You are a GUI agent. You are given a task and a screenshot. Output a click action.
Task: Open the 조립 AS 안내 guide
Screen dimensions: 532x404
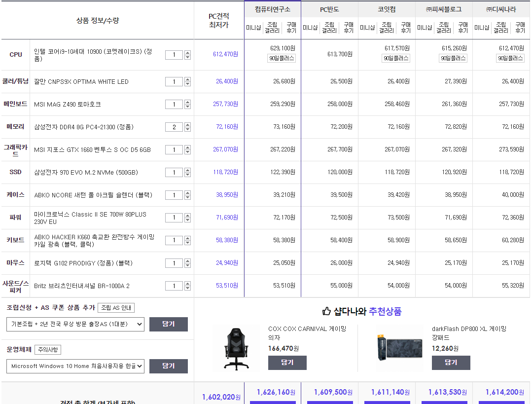[x=116, y=308]
